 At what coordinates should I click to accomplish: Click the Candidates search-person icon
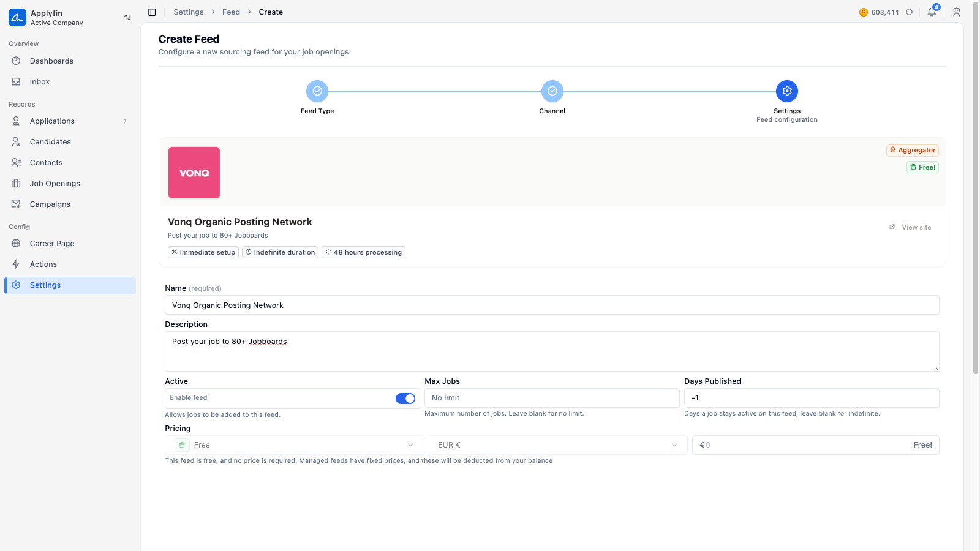tap(17, 142)
